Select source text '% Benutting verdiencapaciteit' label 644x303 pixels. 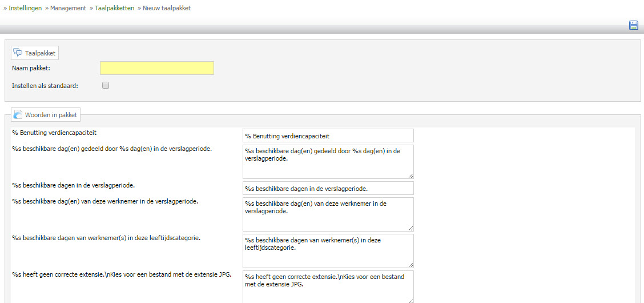tap(54, 133)
